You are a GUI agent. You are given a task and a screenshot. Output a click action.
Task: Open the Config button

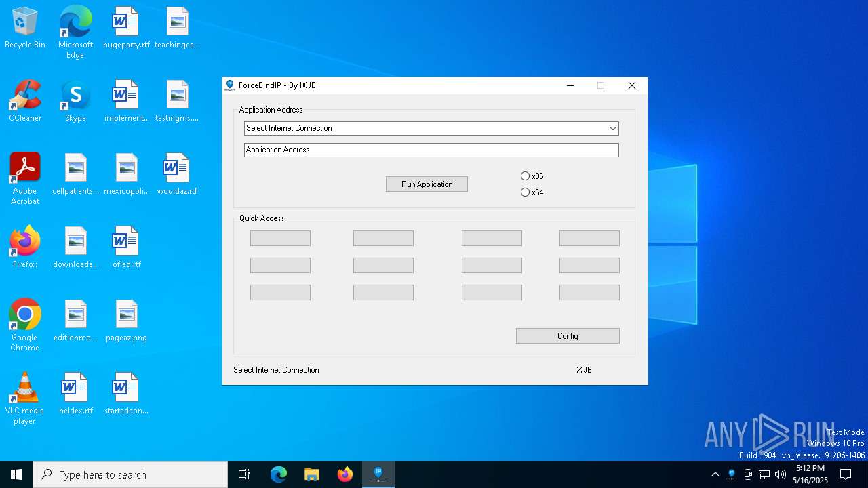[x=568, y=336]
